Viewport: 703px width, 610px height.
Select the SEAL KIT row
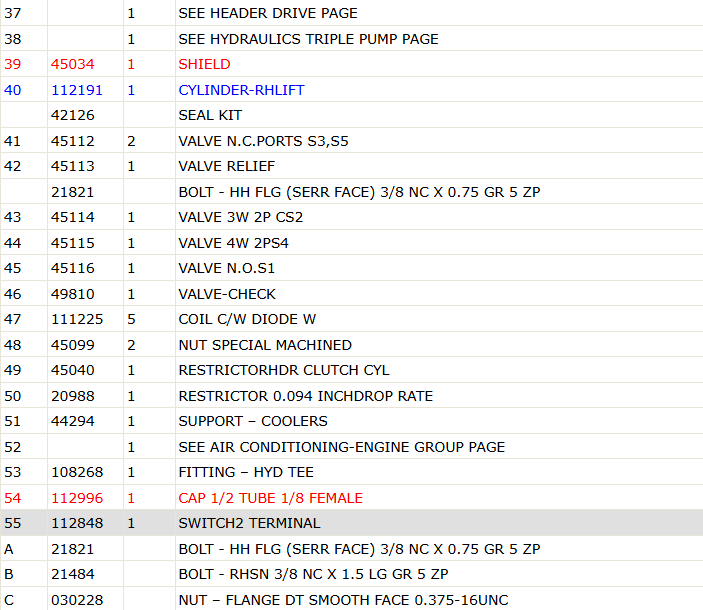[x=352, y=115]
